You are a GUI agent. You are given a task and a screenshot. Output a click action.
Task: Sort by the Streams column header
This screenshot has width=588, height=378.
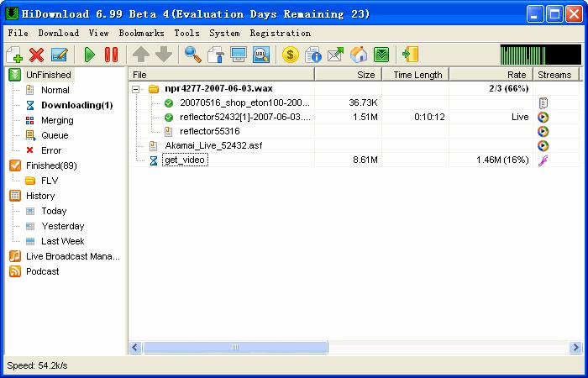[x=556, y=75]
